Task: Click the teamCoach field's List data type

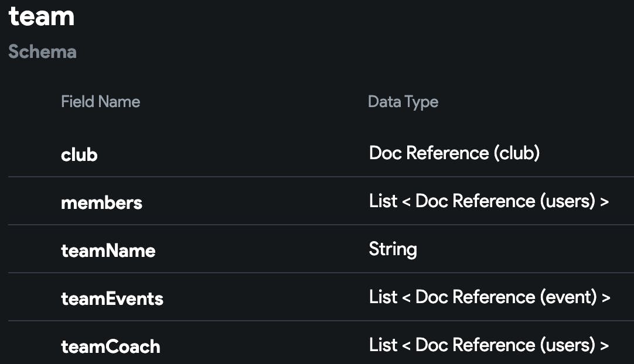Action: tap(489, 345)
